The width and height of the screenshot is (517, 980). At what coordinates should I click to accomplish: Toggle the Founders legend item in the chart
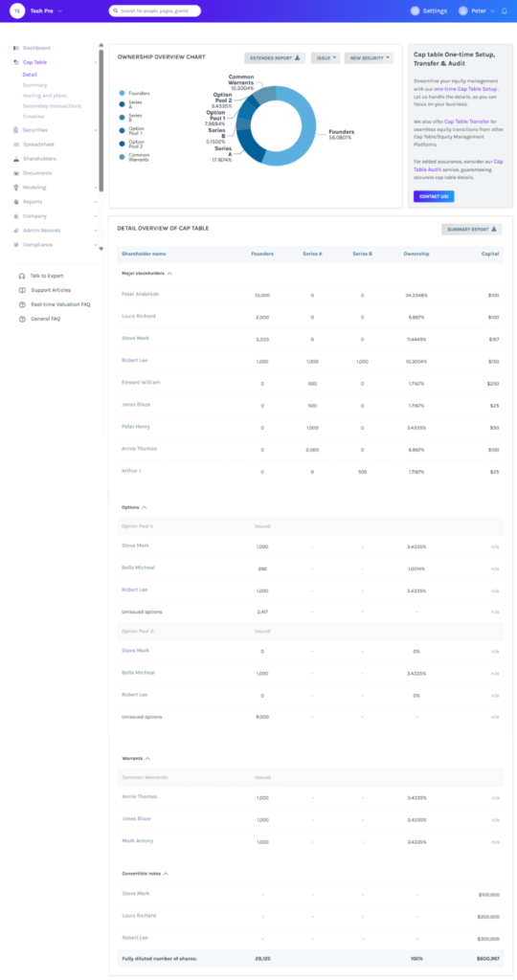[x=134, y=93]
